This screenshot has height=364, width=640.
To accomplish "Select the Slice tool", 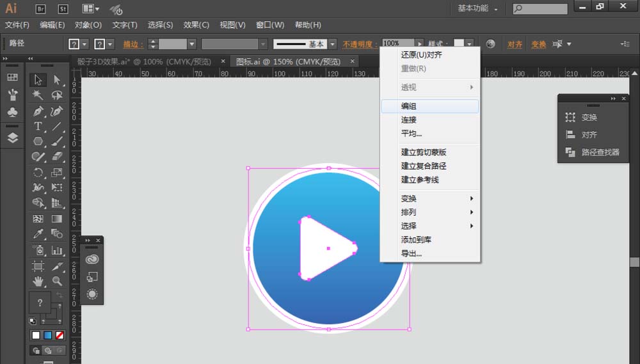I will 57,266.
